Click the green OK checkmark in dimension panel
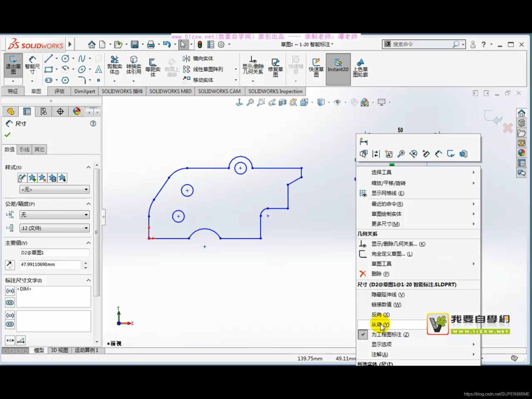Image resolution: width=532 pixels, height=399 pixels. [x=8, y=135]
